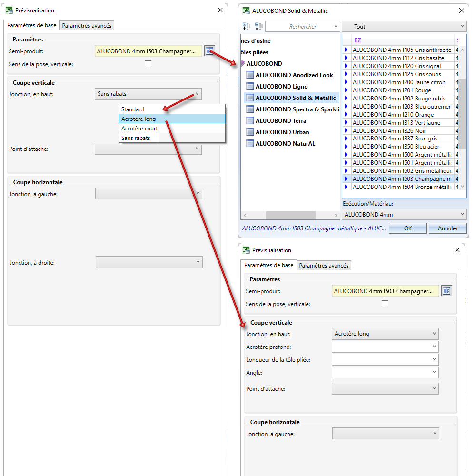Screen dimensions: 476x476
Task: Select ALUCOBOND 4mm I337 Brun gris
Action: coord(395,139)
